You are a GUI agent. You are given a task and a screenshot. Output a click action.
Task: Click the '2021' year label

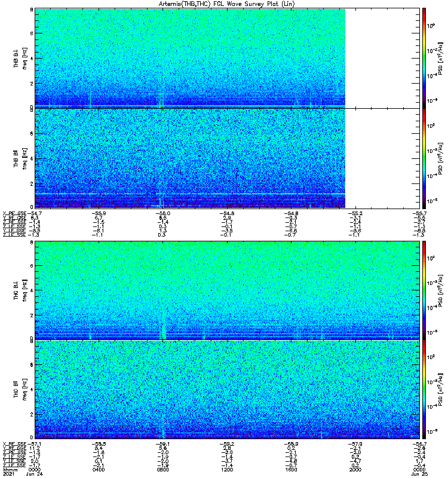click(x=9, y=474)
